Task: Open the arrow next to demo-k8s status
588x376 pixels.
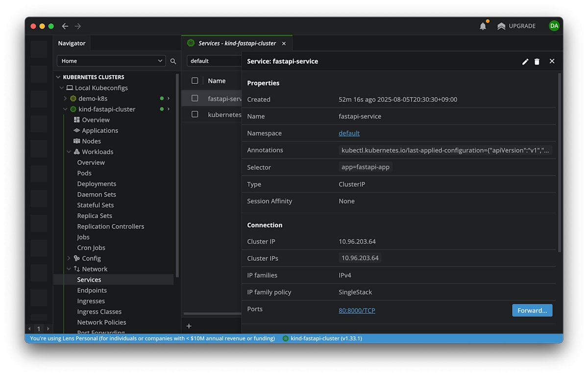Action: click(x=169, y=99)
